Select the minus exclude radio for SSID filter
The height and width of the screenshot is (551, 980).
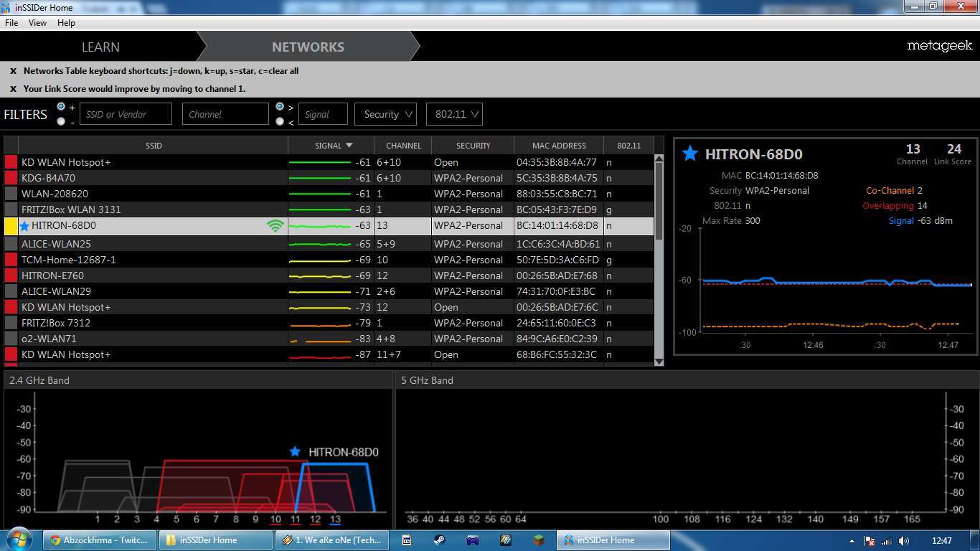coord(61,121)
